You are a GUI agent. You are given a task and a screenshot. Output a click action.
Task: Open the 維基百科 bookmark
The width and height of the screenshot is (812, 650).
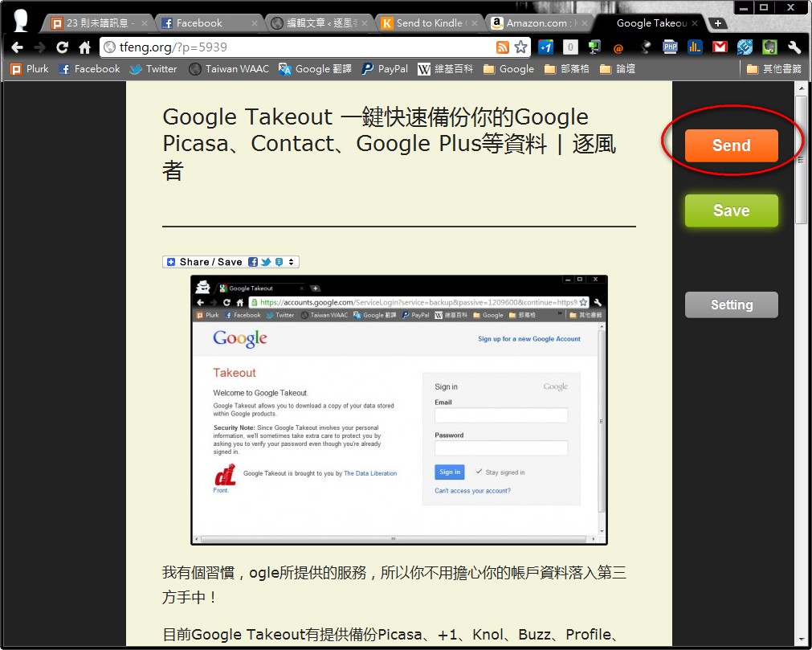(x=446, y=69)
